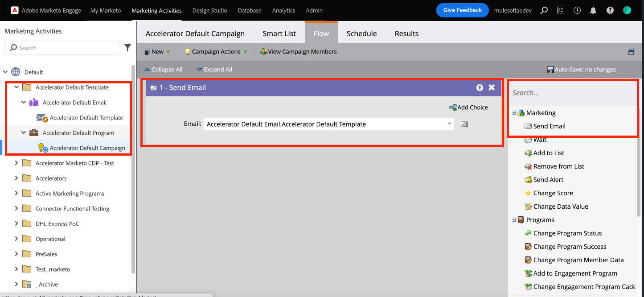This screenshot has height=297, width=644.
Task: Select the Change Data Value flow action
Action: click(x=556, y=206)
